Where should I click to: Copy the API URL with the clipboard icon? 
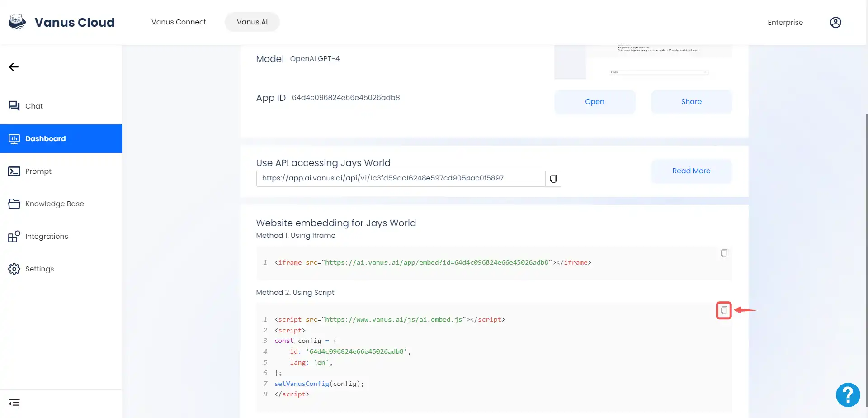pyautogui.click(x=553, y=179)
